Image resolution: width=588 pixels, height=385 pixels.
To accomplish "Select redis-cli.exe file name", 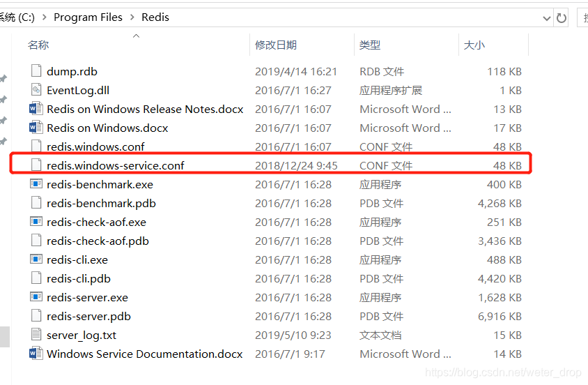I will (x=77, y=259).
